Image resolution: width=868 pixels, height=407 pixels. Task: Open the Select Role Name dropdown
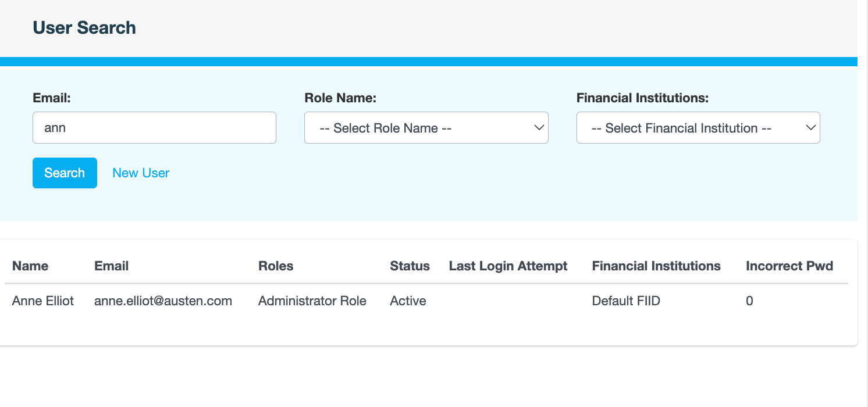426,128
